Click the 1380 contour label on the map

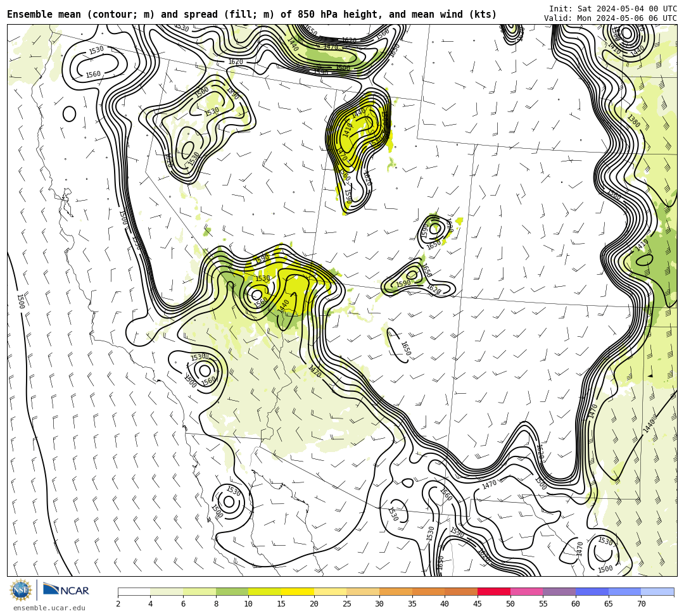click(633, 121)
